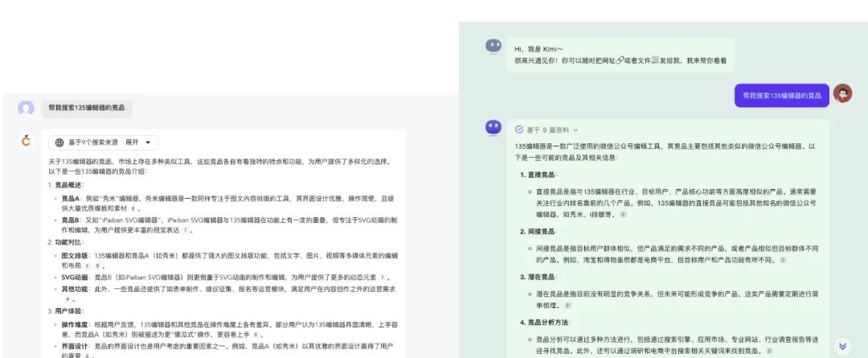This screenshot has width=868, height=358.
Task: Open citation 6 after 和布局
Action: pyautogui.click(x=88, y=266)
